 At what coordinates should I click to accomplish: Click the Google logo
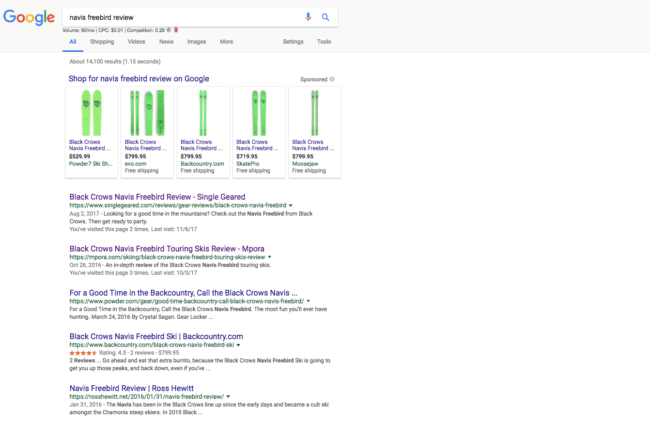pyautogui.click(x=28, y=18)
